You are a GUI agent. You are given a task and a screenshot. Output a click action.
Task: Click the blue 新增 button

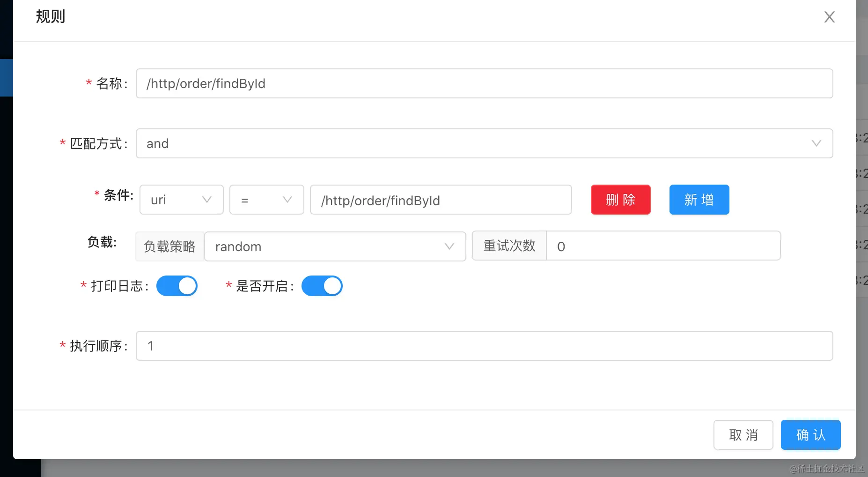point(699,200)
